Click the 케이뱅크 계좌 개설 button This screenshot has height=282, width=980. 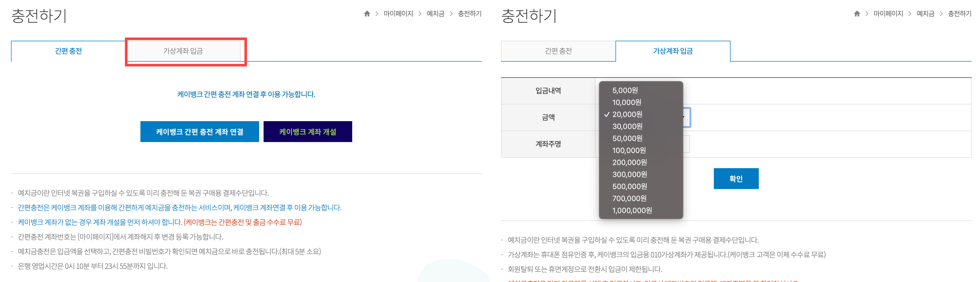coord(307,132)
